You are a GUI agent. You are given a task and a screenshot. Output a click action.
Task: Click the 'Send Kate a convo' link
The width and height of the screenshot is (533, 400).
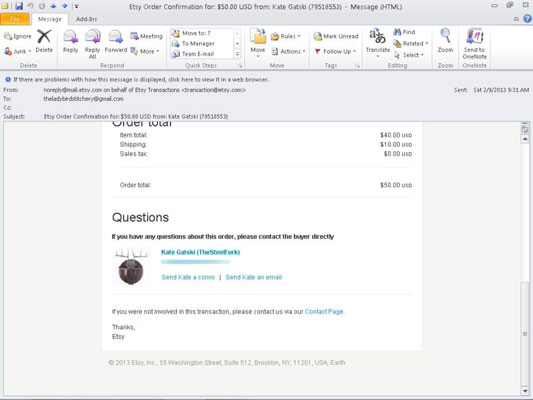(188, 277)
